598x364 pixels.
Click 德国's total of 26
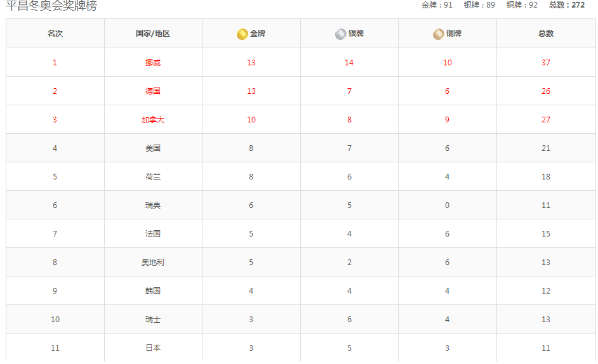546,91
